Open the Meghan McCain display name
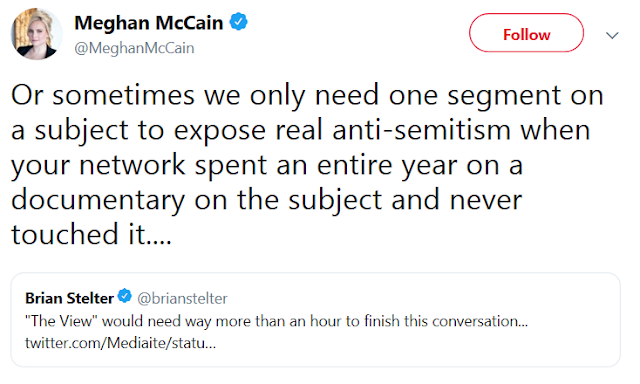Viewport: 640px width, 384px height. click(x=149, y=23)
